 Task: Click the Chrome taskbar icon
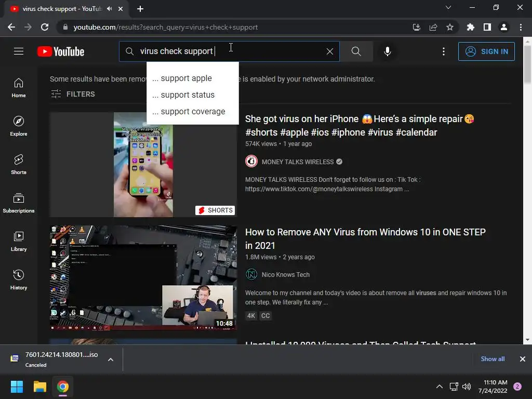tap(62, 387)
